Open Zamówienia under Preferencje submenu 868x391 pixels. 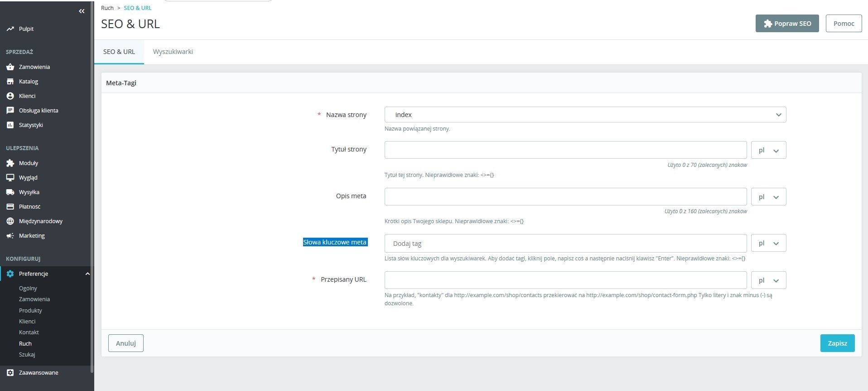(x=34, y=299)
